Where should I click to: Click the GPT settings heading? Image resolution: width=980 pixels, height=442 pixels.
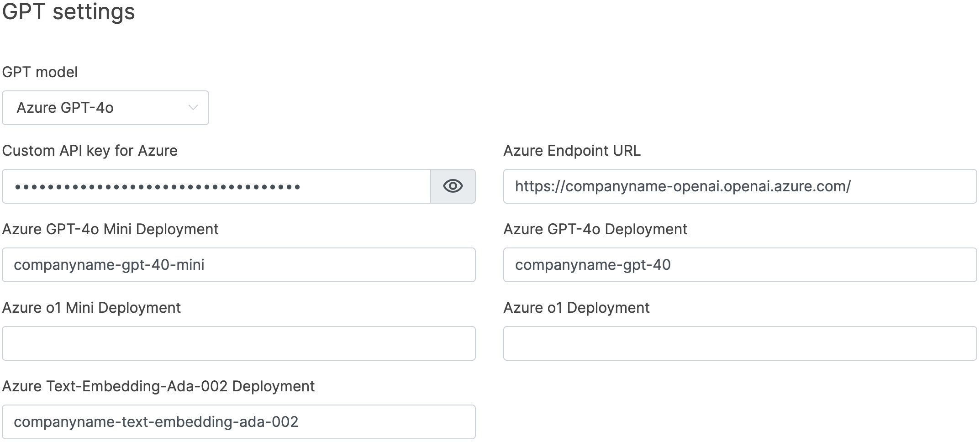[x=68, y=12]
